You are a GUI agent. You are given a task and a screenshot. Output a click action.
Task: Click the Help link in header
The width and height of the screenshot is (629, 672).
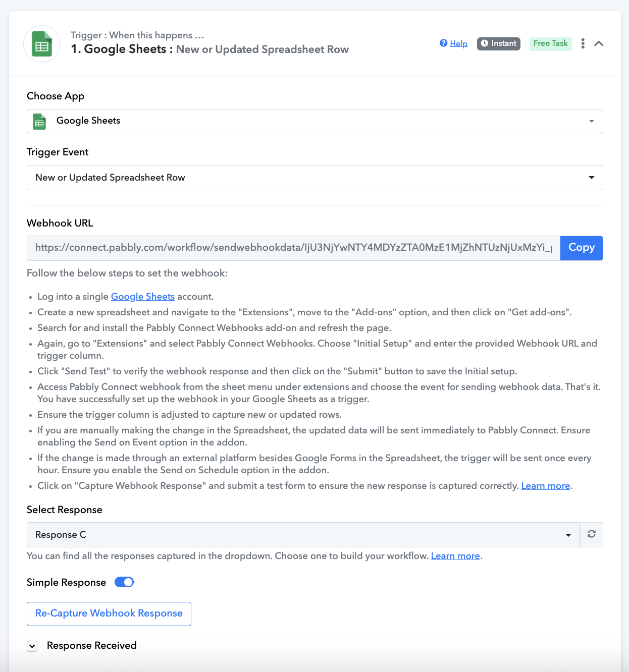tap(458, 43)
